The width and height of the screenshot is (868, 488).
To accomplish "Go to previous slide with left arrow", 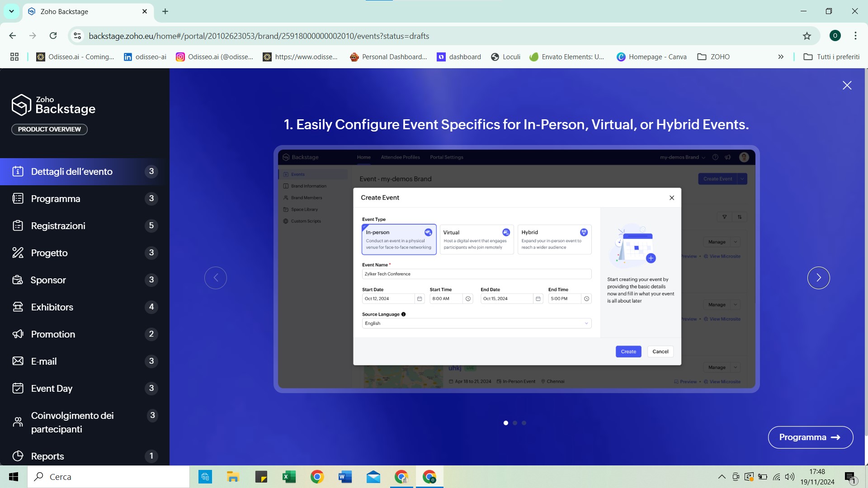I will coord(216,277).
